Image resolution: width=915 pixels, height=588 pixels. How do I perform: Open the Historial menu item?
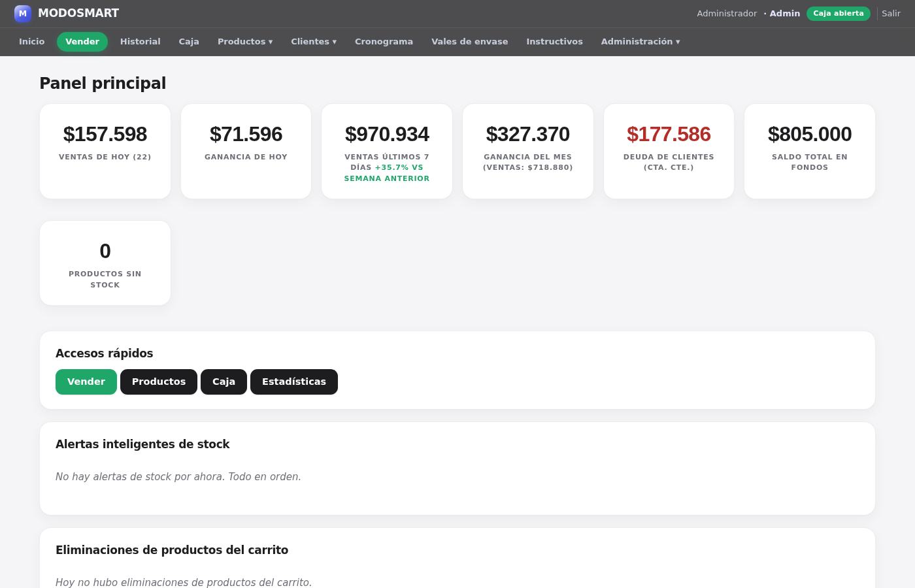tap(141, 42)
